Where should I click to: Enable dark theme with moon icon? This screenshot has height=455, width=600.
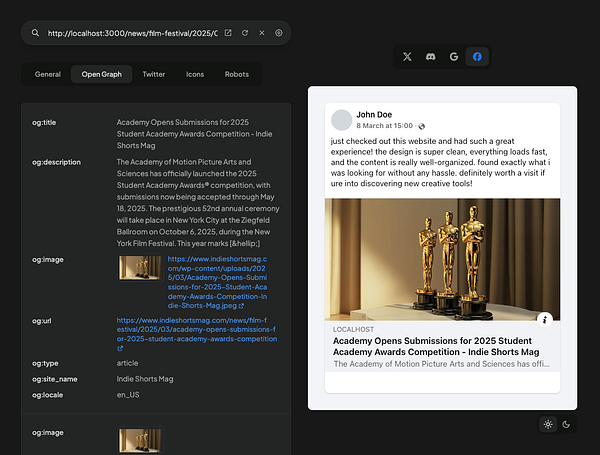pos(566,424)
